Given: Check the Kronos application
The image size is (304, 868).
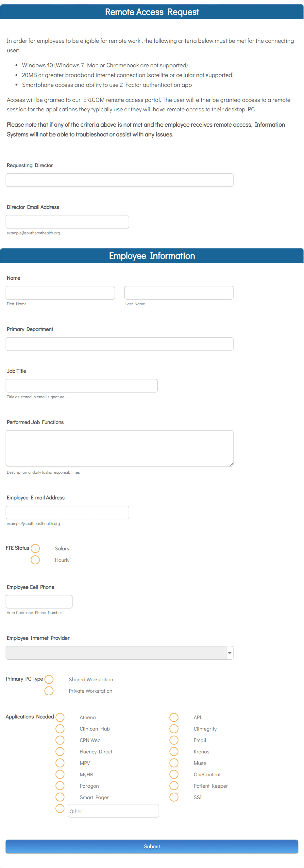Looking at the screenshot, I should 174,752.
